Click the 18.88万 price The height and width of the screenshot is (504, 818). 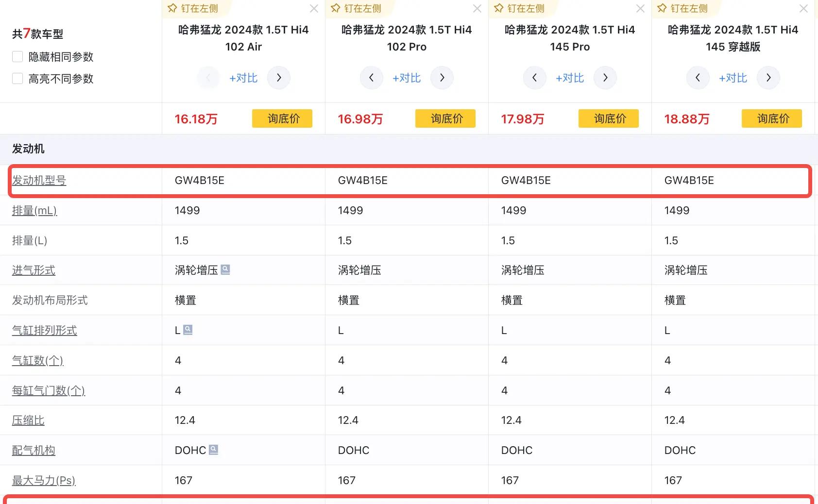[687, 119]
